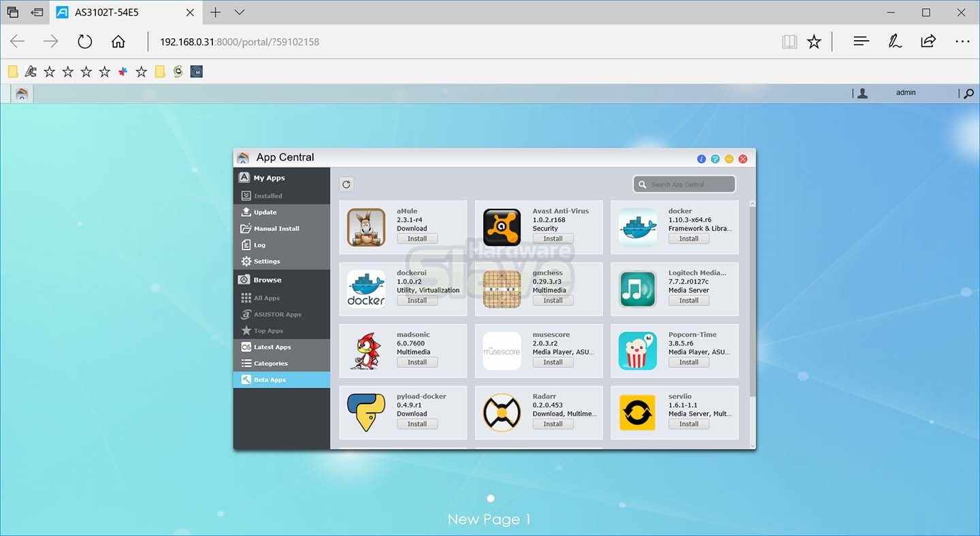Open the Radarr app icon
This screenshot has width=980, height=536.
click(502, 413)
